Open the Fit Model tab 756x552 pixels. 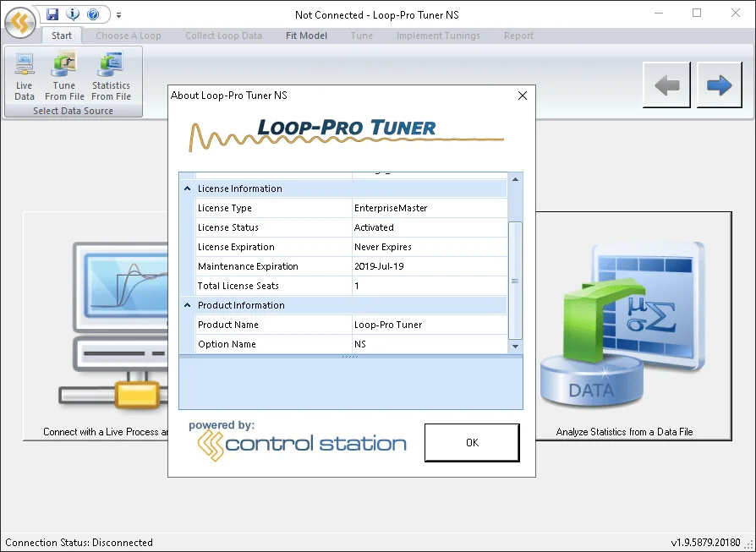306,36
